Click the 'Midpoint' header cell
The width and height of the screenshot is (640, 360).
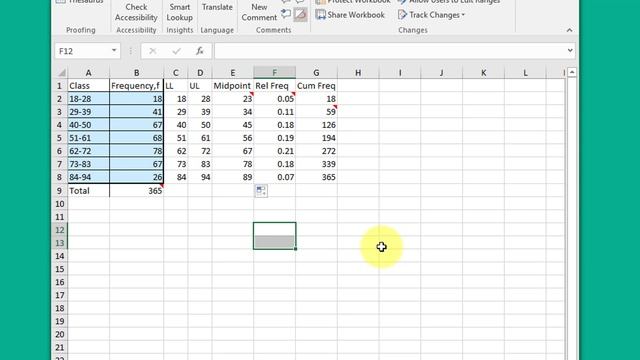[x=232, y=86]
